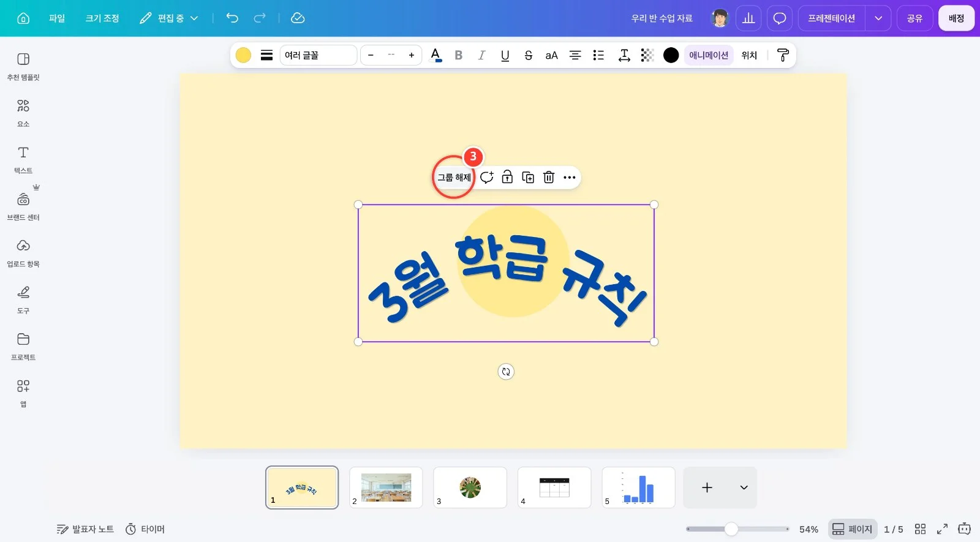
Task: Open the 도구 drawing tools panel
Action: [x=23, y=299]
